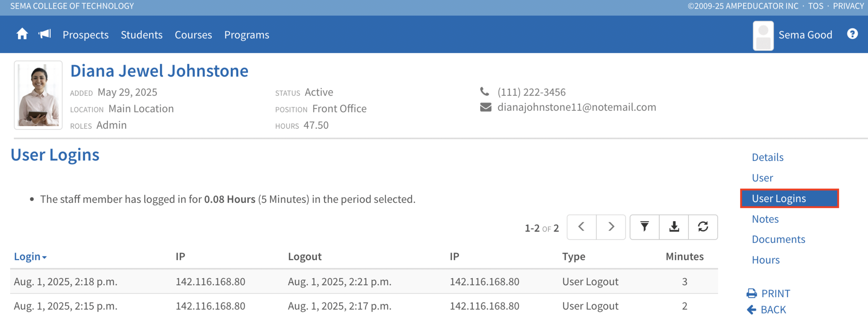
Task: Click the filter funnel icon
Action: click(x=644, y=227)
